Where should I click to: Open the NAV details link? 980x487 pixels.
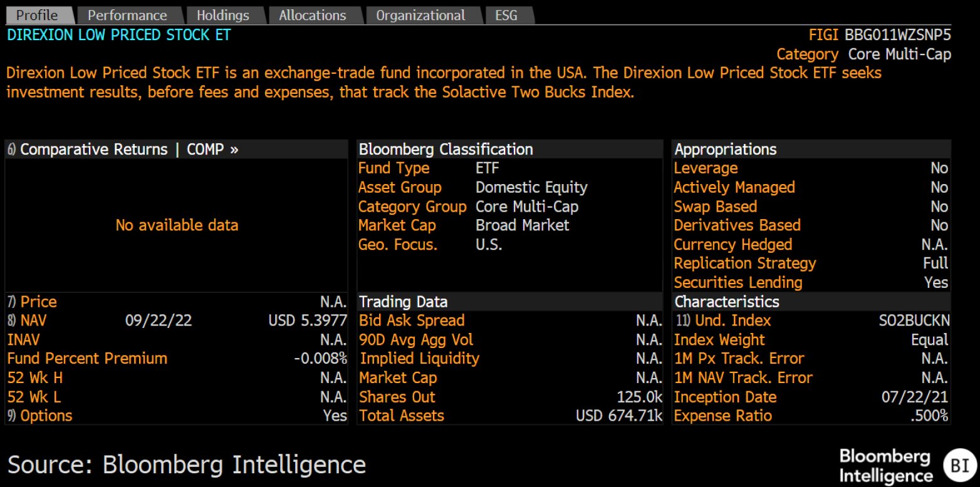tap(33, 320)
